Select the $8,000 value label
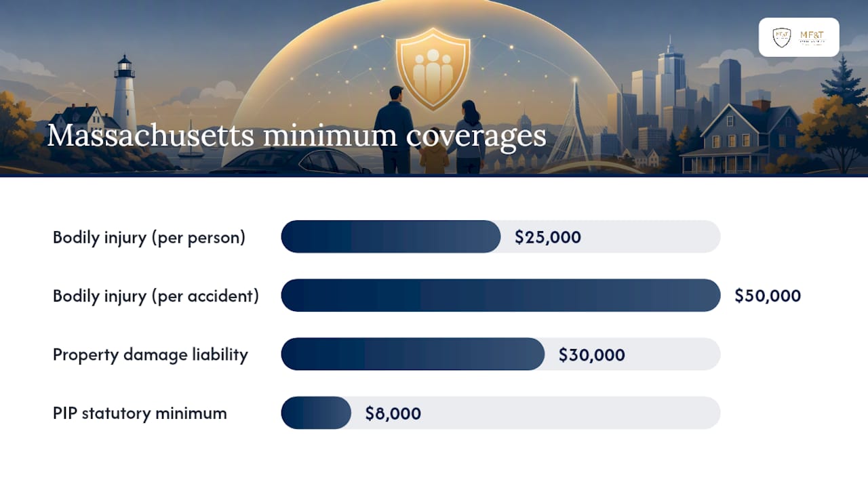 pos(393,413)
